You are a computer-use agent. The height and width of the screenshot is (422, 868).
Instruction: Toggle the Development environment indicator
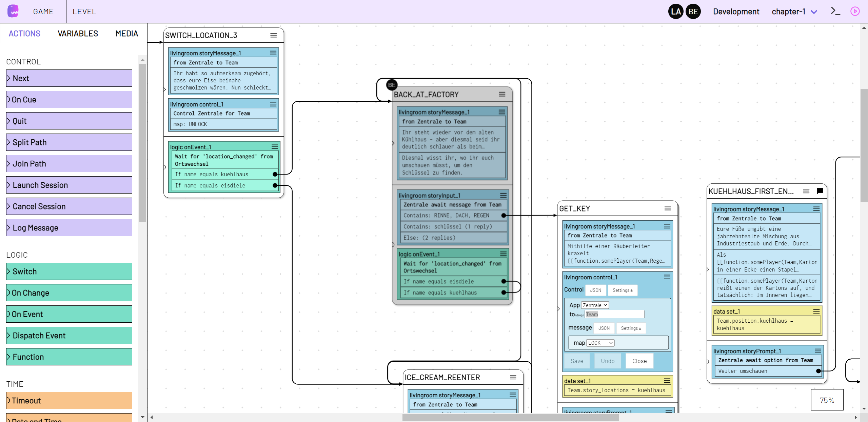coord(735,12)
